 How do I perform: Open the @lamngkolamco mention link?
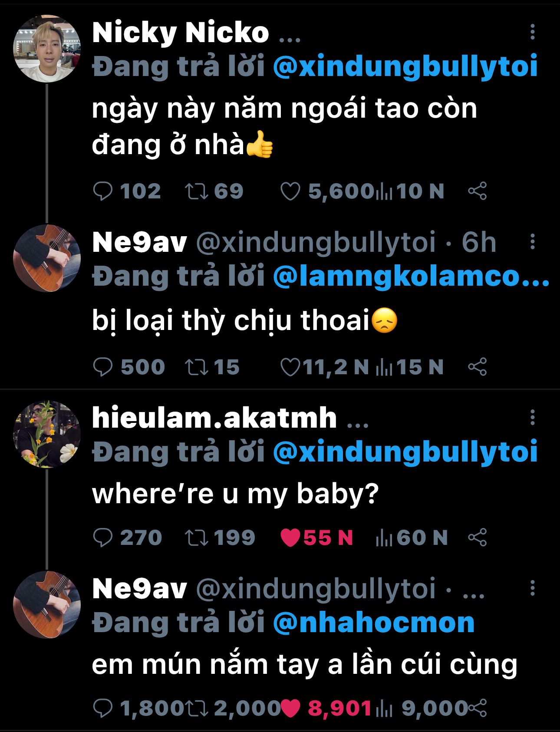[x=410, y=277]
